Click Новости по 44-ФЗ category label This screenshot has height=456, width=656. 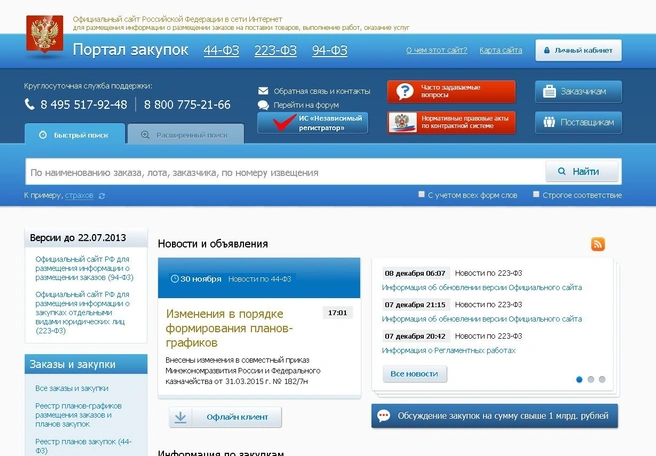tap(259, 279)
